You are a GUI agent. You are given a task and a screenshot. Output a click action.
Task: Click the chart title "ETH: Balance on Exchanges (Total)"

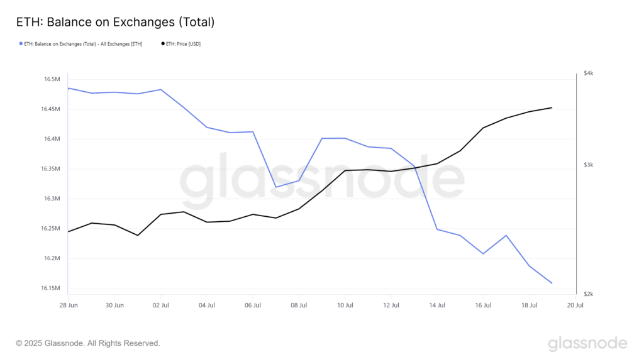115,22
